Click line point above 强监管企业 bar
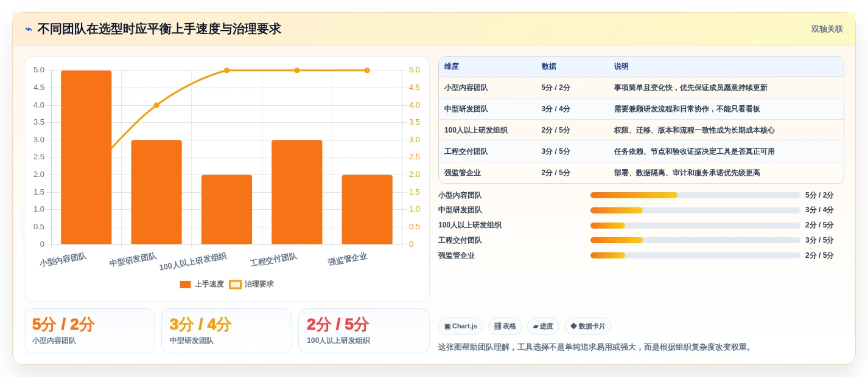868x377 pixels. (x=367, y=71)
